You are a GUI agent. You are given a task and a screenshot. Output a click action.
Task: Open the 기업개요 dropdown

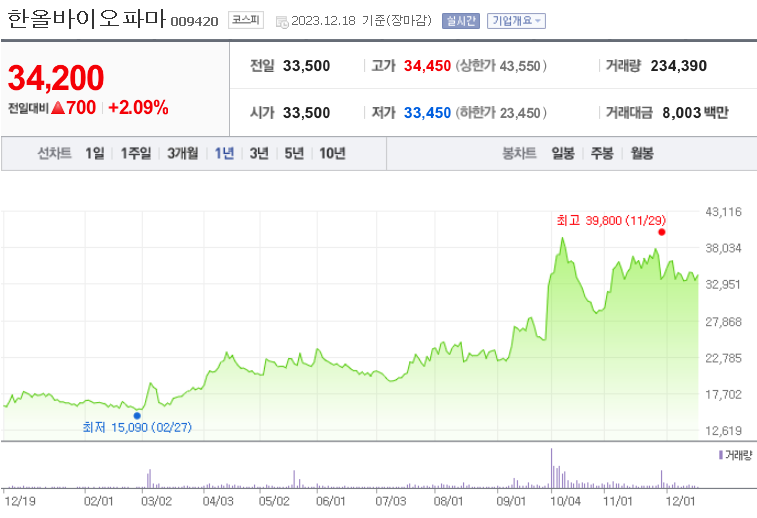pos(516,21)
